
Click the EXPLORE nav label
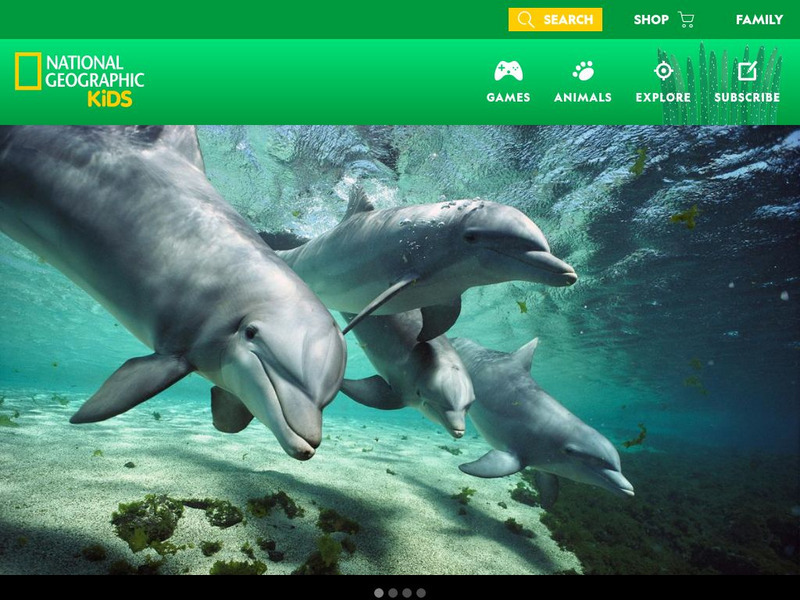coord(661,97)
